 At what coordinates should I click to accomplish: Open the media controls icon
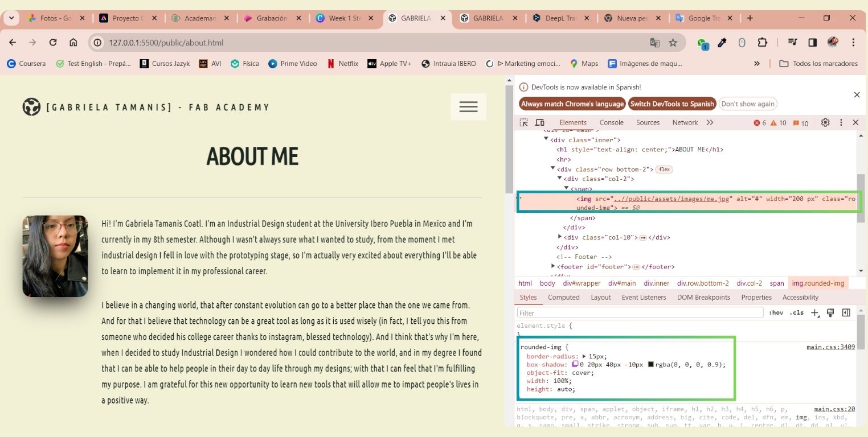792,43
